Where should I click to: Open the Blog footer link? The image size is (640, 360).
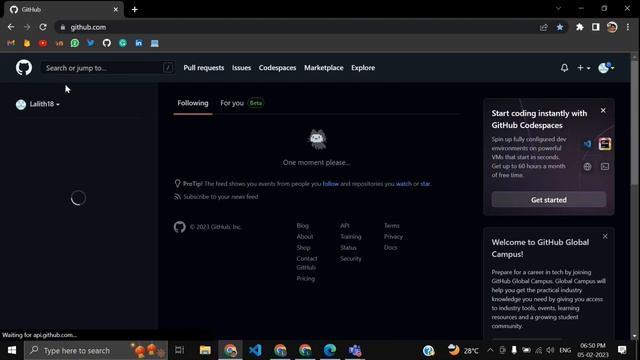point(302,225)
